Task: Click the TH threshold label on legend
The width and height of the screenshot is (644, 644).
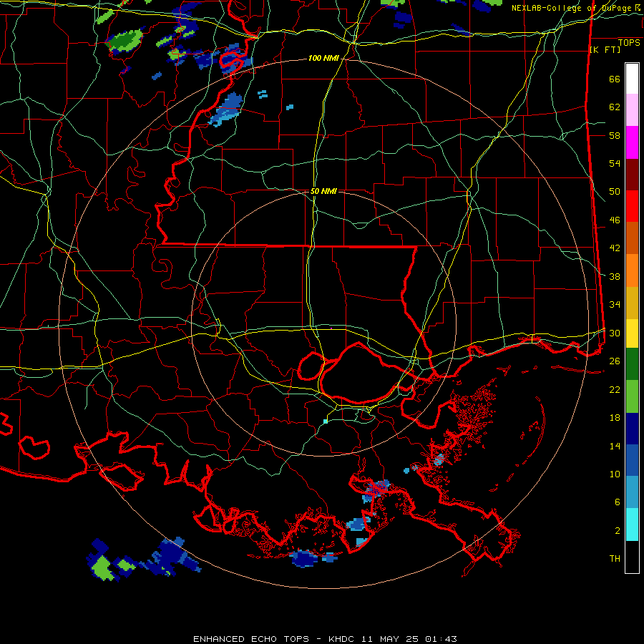Action: point(615,559)
